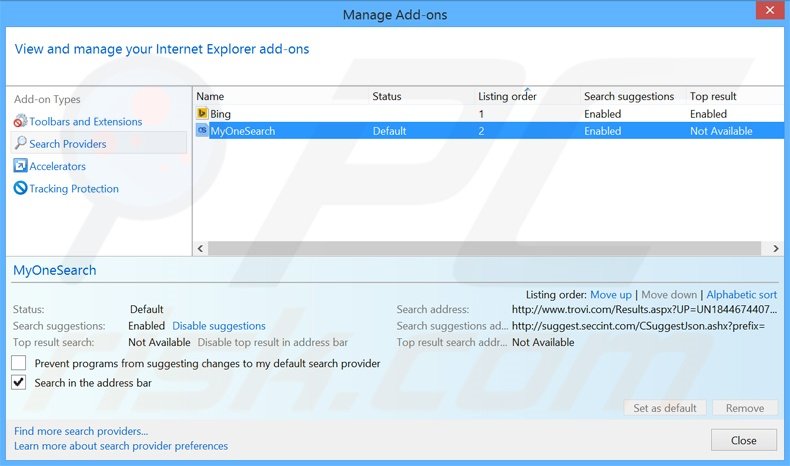Click Bing's Enabled search suggestions cell
Screen dimensions: 790x466
click(603, 114)
